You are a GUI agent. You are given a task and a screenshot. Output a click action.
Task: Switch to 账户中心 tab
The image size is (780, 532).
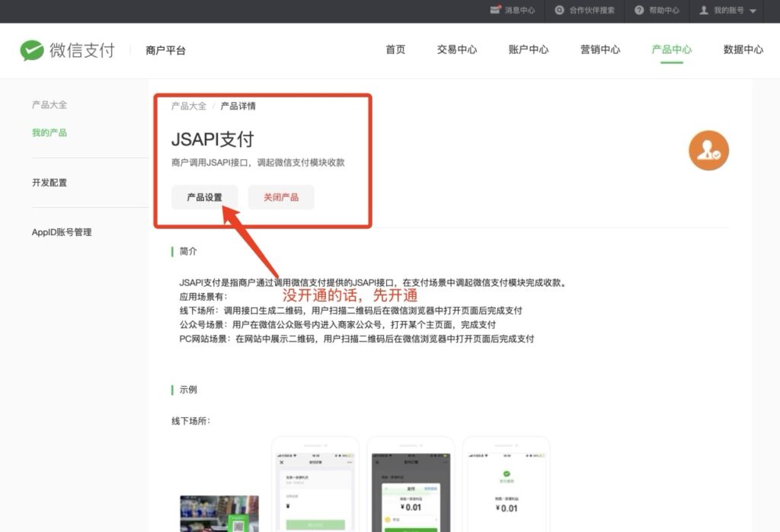point(529,49)
